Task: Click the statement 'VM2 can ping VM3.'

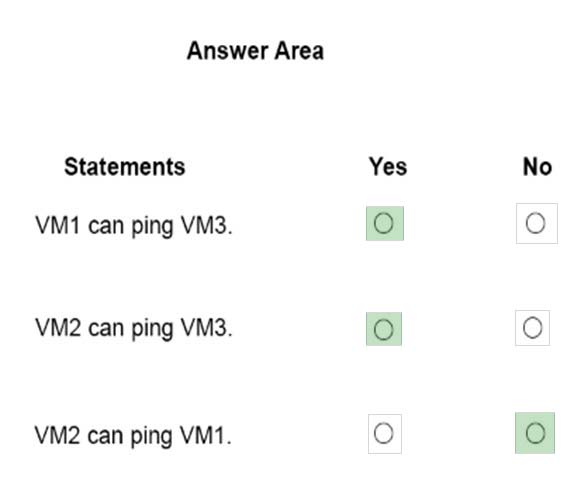Action: 134,328
